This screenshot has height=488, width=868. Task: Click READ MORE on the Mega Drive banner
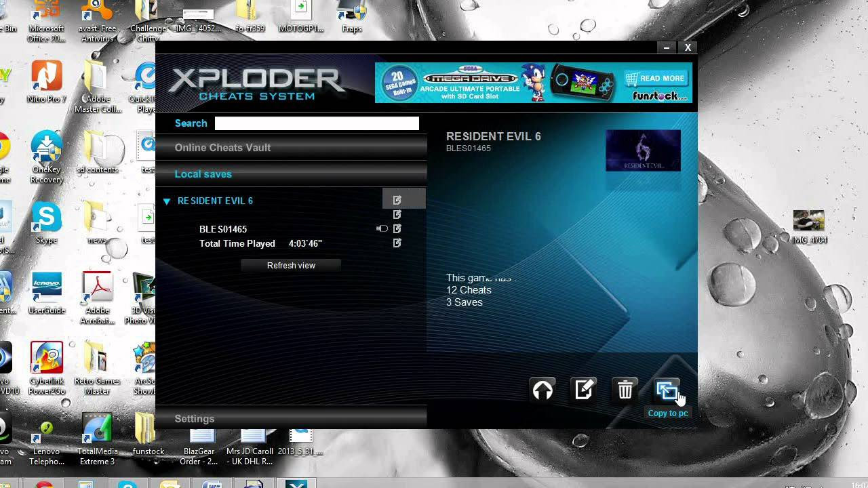(656, 79)
